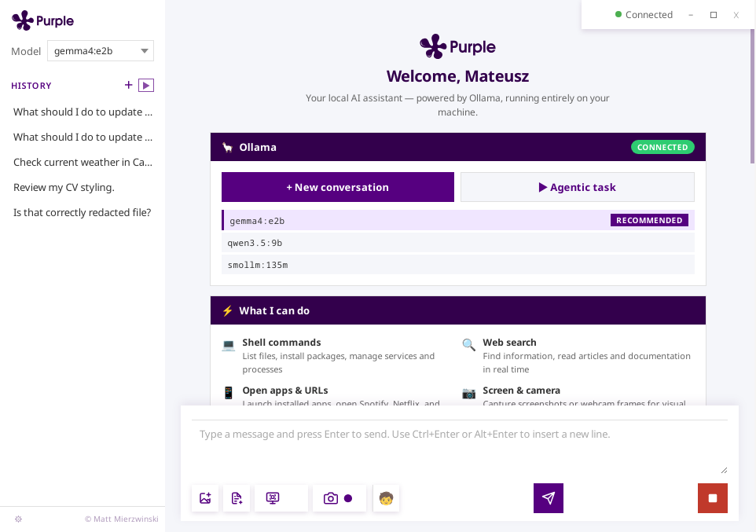
Task: Click the large Purple logo above Welcome
Action: 457,47
